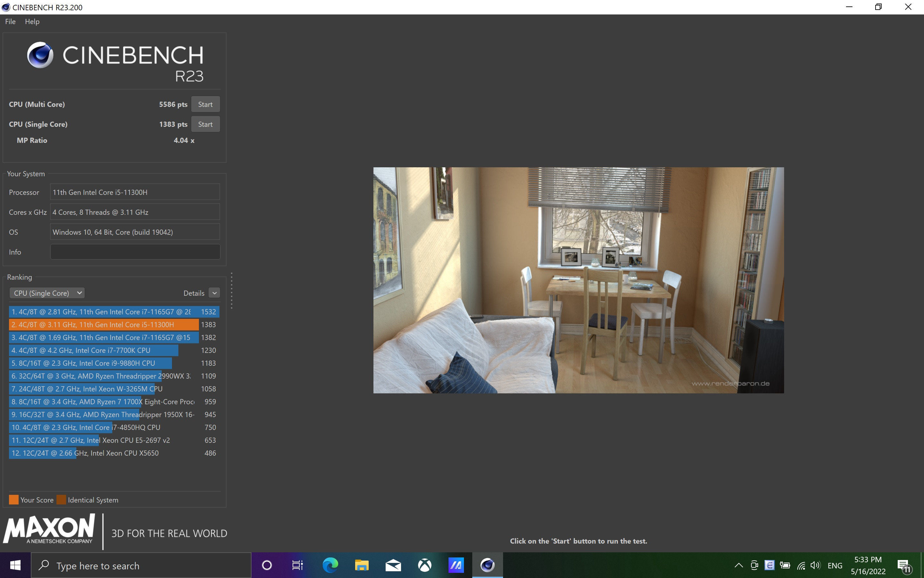Select ranking row 3 i7-1165G7 at 1.69 GHz

(114, 337)
